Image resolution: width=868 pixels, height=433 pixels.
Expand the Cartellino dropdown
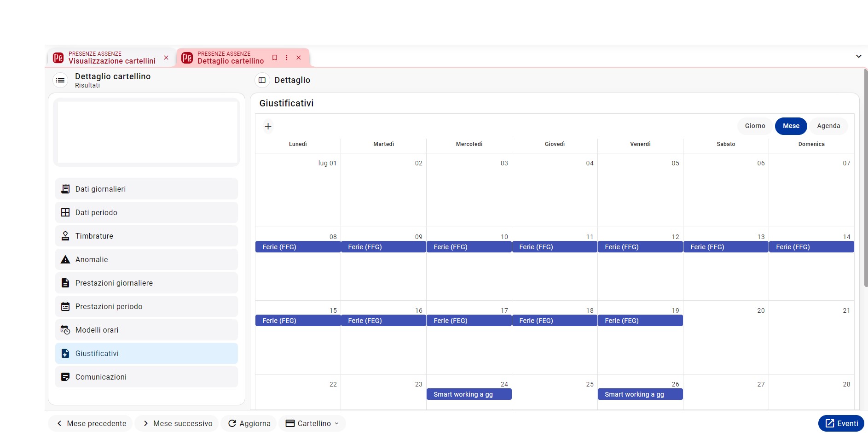pos(312,423)
